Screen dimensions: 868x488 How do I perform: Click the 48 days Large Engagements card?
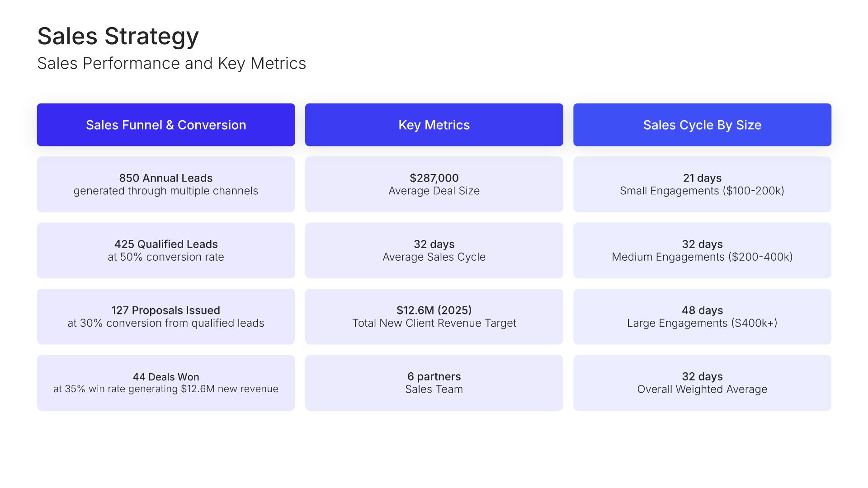(x=702, y=316)
